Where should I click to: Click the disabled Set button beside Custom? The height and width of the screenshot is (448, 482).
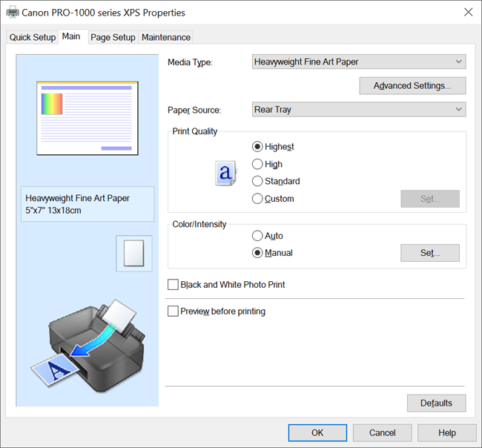430,199
